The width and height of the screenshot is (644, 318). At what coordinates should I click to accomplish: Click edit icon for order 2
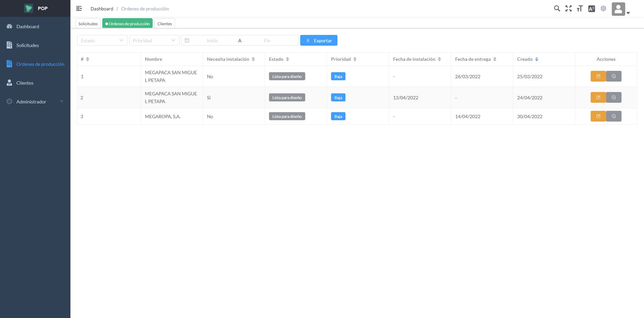click(x=598, y=97)
